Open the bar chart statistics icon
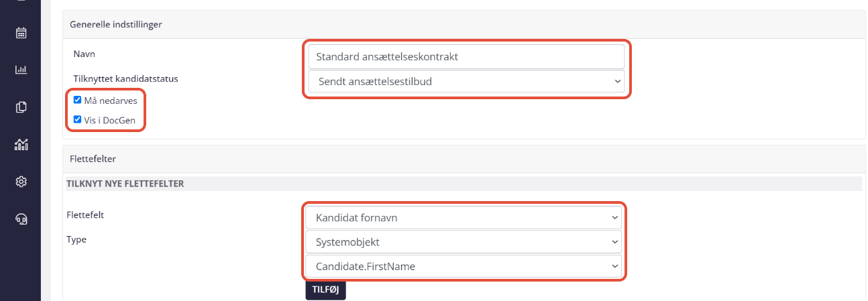This screenshot has width=868, height=301. click(x=21, y=70)
